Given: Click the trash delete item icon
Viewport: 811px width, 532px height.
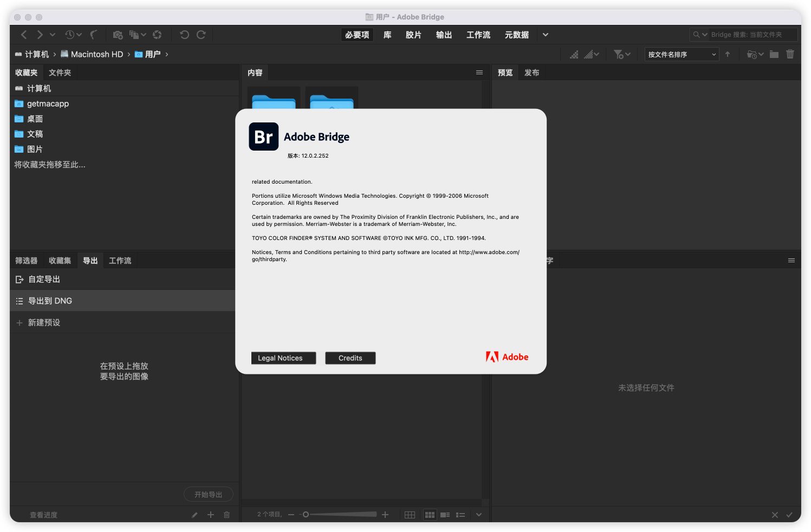Looking at the screenshot, I should [790, 54].
